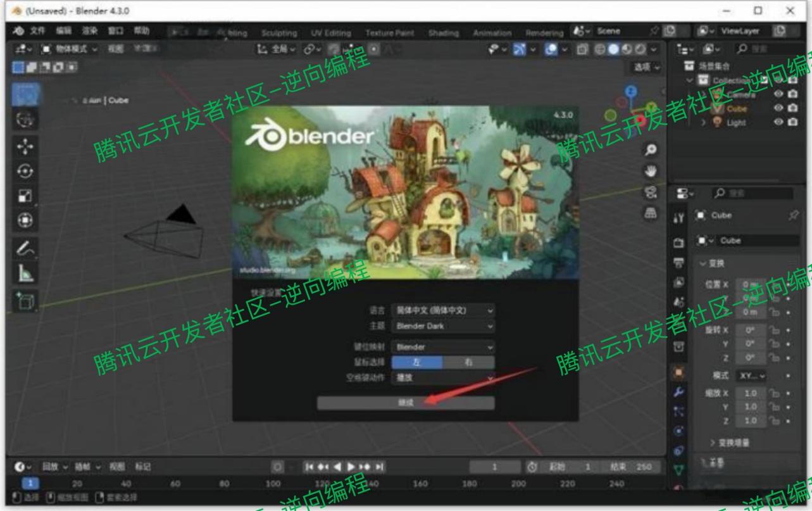Click the 继续 continue button

(406, 403)
